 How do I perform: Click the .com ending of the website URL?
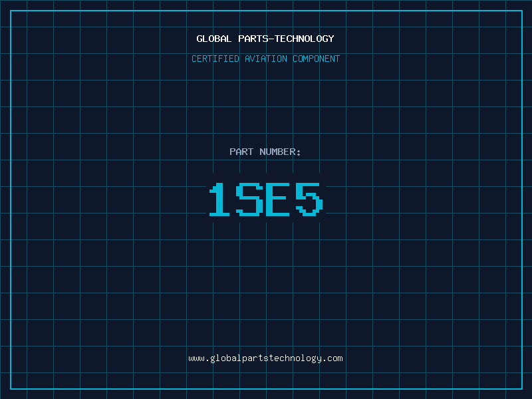point(332,358)
